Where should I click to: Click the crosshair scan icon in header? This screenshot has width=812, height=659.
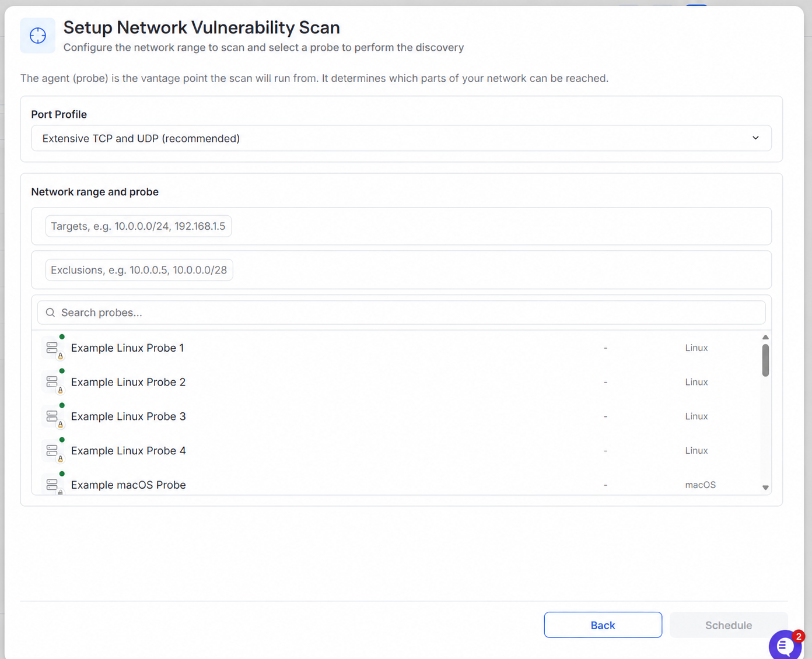pos(38,36)
